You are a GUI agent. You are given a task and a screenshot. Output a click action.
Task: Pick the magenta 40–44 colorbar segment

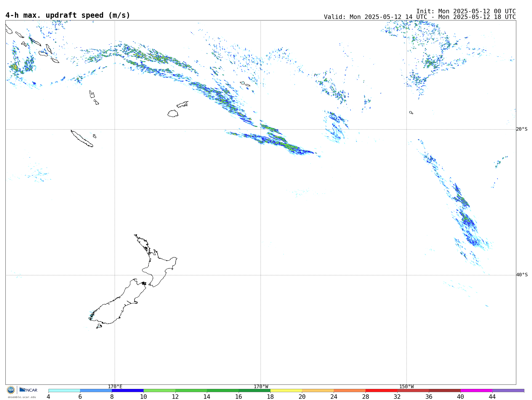[477, 391]
